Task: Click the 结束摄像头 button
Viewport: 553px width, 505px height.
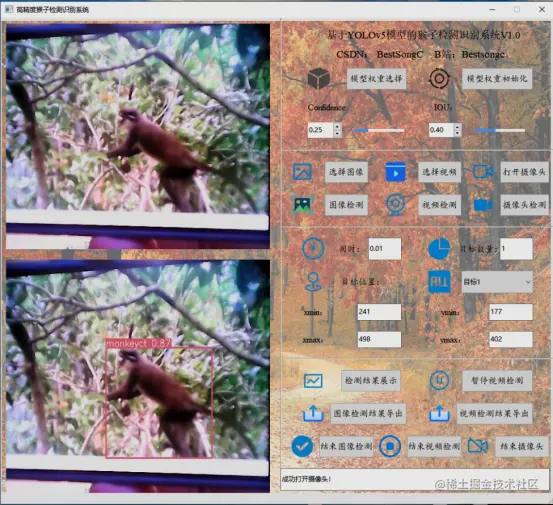Action: tap(522, 446)
